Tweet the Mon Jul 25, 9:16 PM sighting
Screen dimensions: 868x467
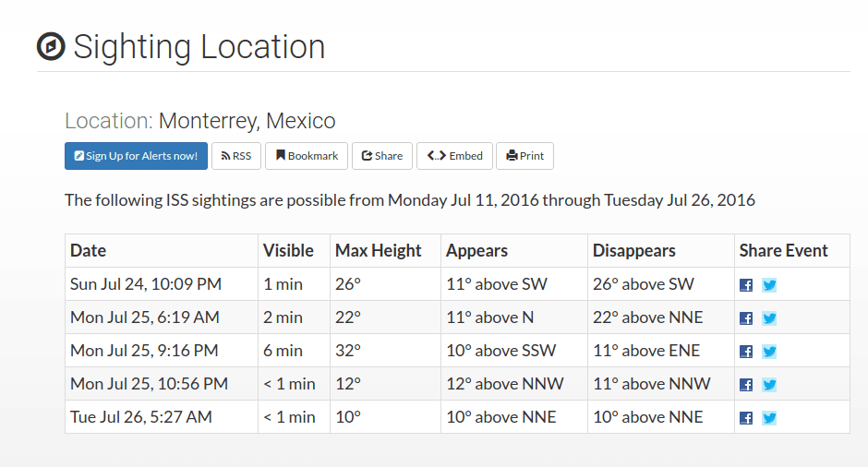pyautogui.click(x=769, y=352)
